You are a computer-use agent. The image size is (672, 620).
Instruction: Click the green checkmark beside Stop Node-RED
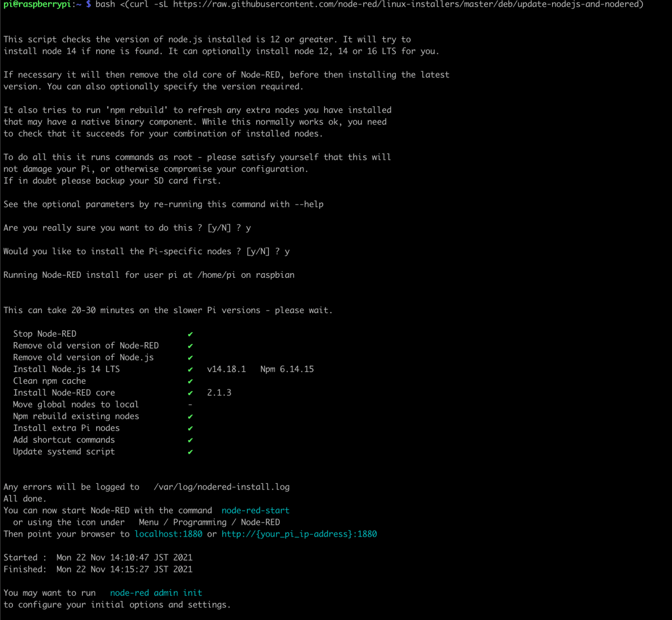[x=190, y=334]
